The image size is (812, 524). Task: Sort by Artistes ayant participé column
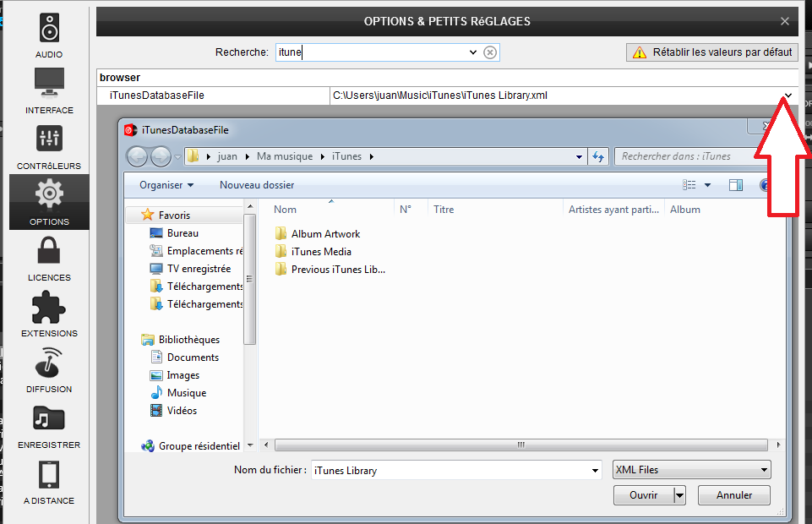click(x=613, y=210)
